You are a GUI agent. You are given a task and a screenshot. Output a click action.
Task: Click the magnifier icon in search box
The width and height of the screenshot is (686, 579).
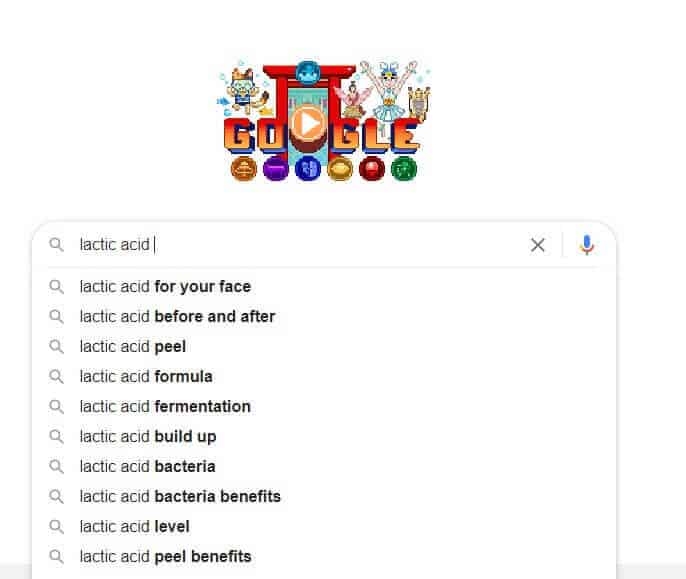click(56, 245)
